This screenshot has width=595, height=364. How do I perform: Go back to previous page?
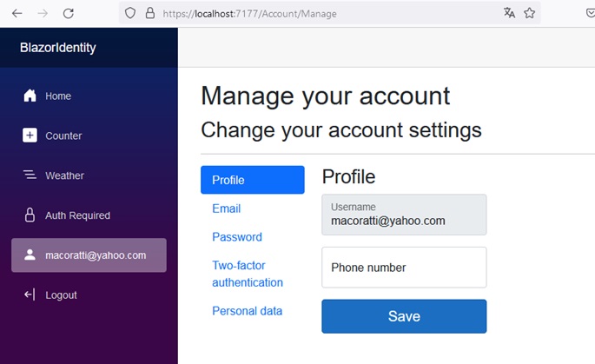pyautogui.click(x=17, y=14)
